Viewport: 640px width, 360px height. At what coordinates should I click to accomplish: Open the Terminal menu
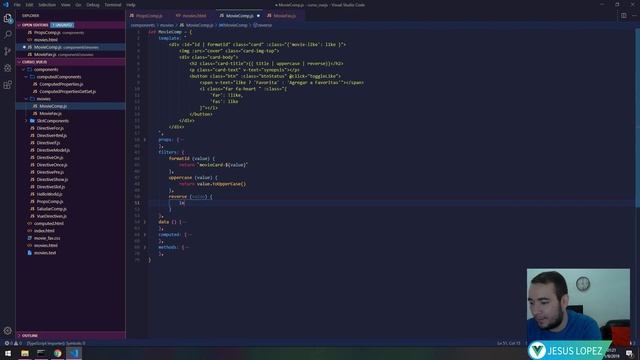113,5
